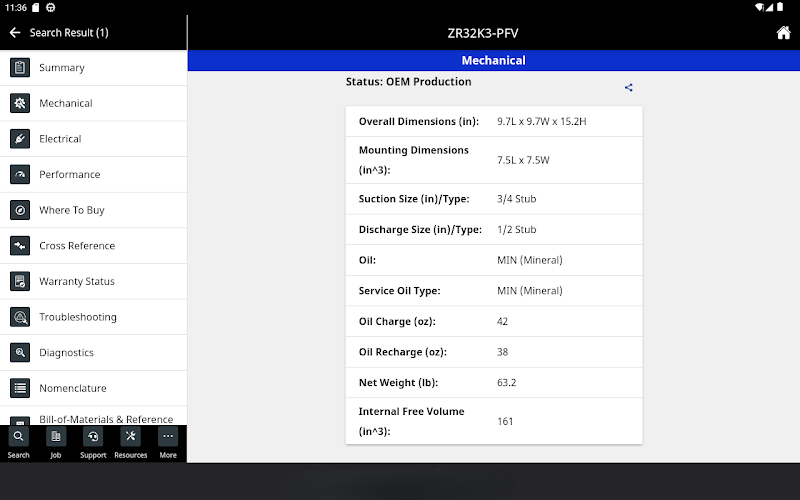The height and width of the screenshot is (500, 800).
Task: Click the 3/4 Stub suction value
Action: click(x=516, y=199)
